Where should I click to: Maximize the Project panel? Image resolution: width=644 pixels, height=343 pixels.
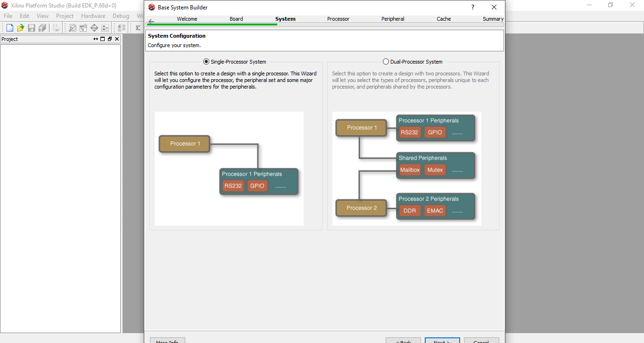(x=103, y=39)
